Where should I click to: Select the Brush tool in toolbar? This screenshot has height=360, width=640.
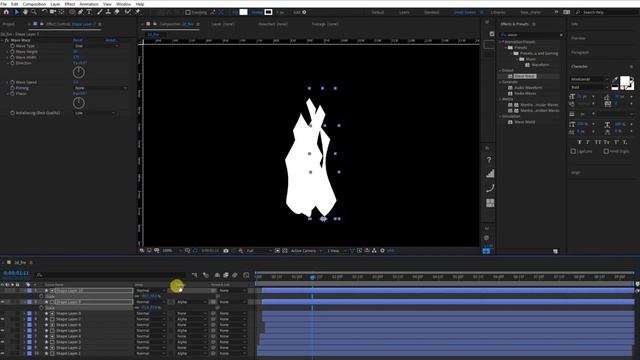(100, 12)
